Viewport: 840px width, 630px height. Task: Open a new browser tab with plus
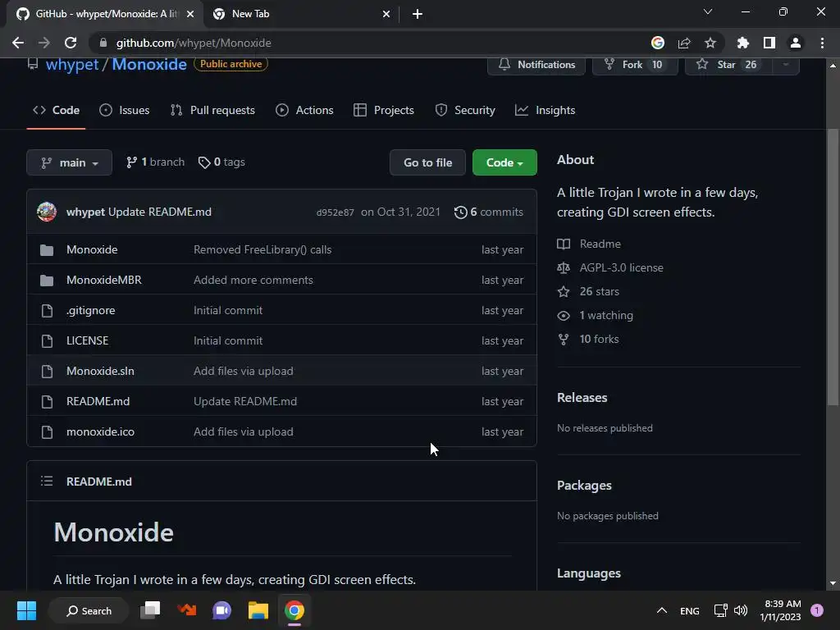pyautogui.click(x=418, y=14)
